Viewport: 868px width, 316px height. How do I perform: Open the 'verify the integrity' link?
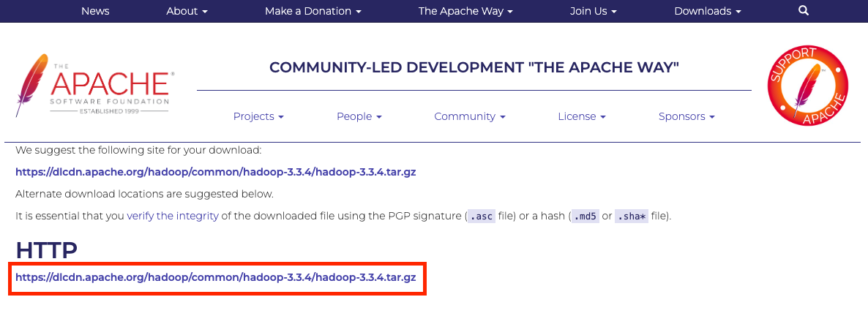pos(173,216)
